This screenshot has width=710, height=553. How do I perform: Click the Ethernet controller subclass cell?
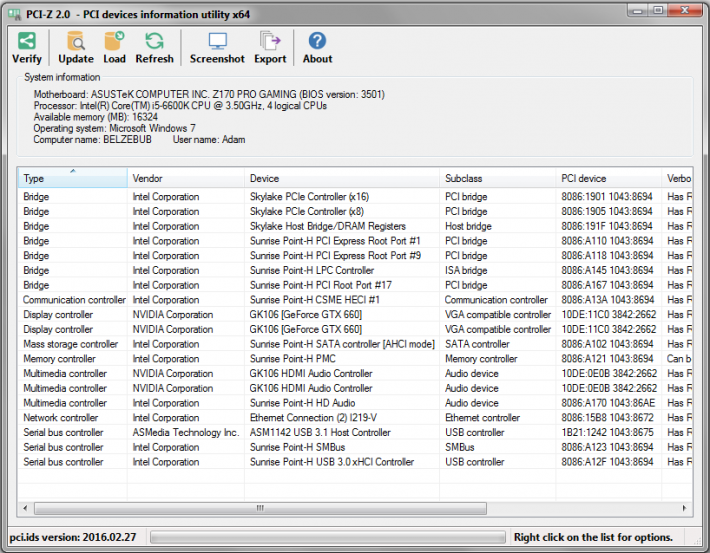[x=482, y=418]
